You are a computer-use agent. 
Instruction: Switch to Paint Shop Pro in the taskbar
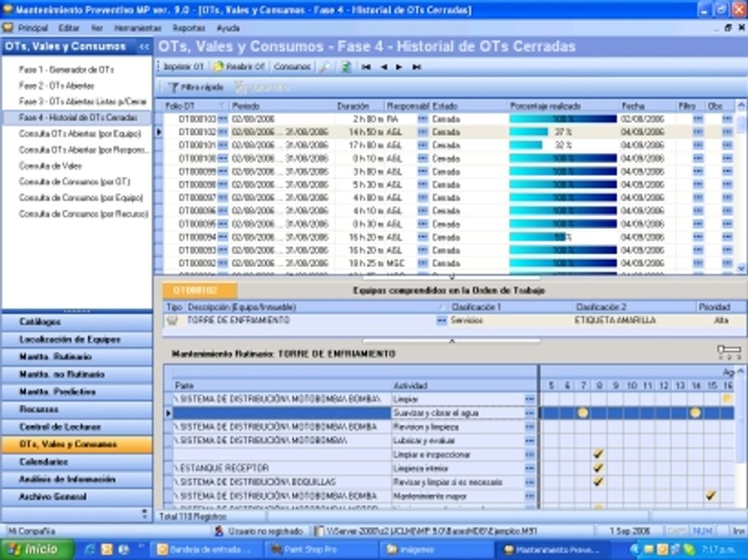pos(320,550)
